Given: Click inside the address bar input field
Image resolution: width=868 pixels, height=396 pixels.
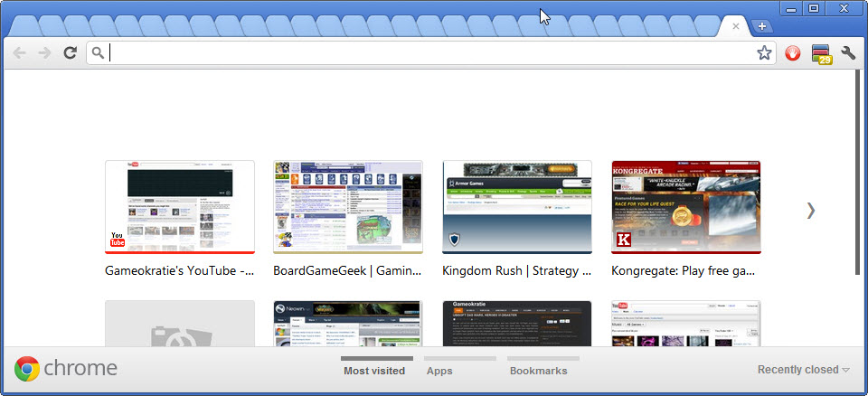Looking at the screenshot, I should (x=432, y=53).
